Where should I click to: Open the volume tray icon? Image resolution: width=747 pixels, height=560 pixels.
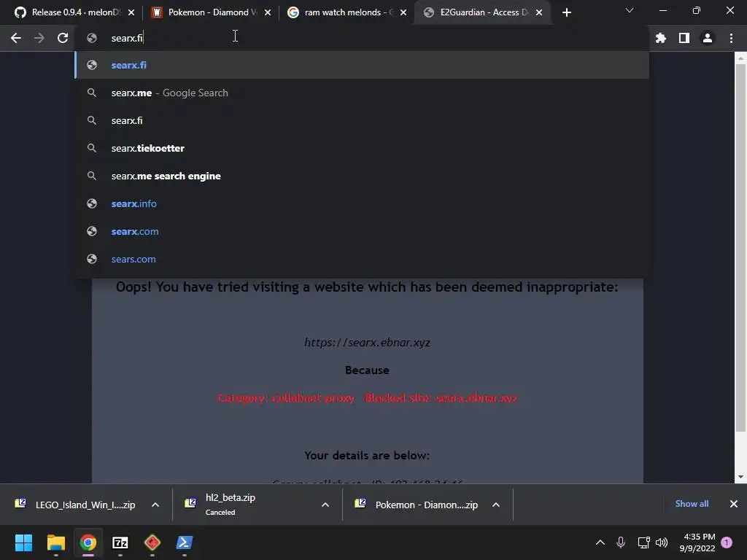tap(662, 542)
